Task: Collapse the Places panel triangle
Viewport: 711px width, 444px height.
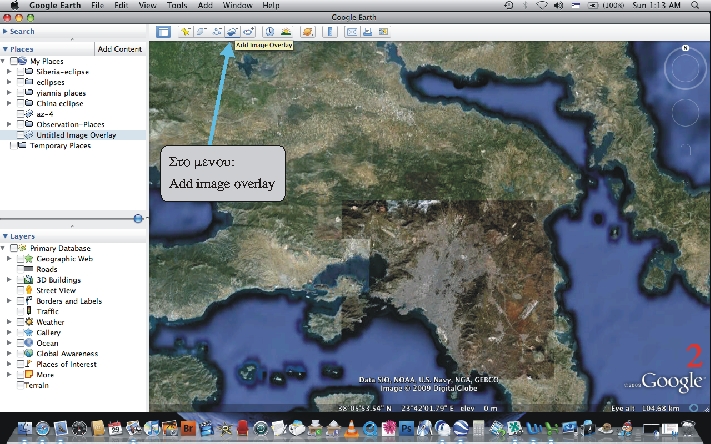Action: (x=5, y=49)
